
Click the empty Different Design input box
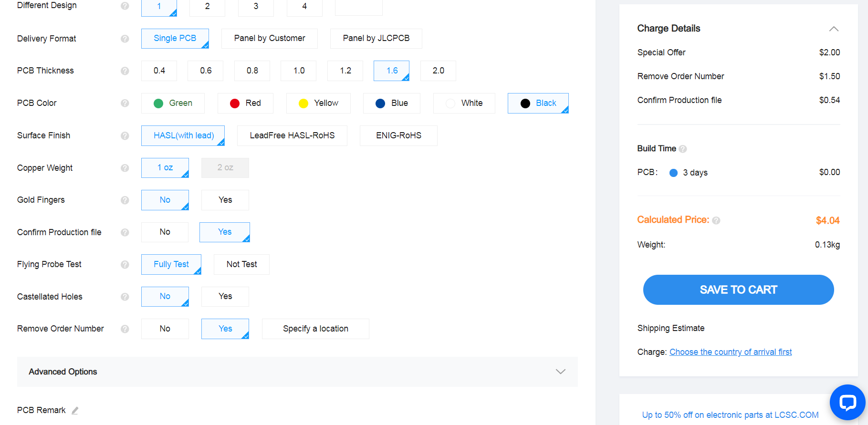(359, 7)
